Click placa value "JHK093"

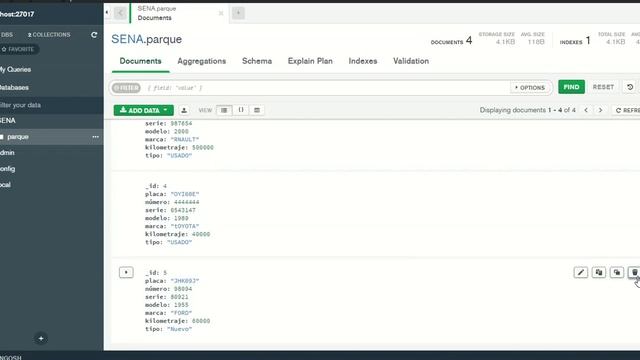184,281
